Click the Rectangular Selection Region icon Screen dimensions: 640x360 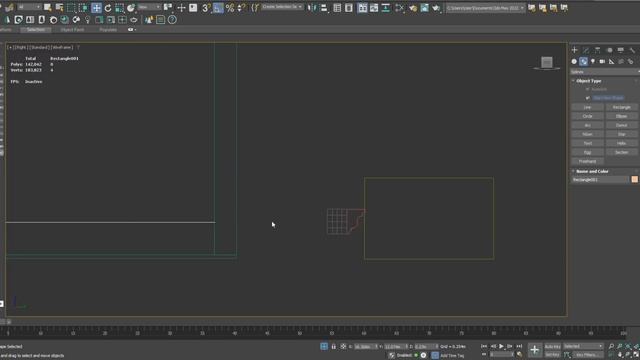(71, 8)
